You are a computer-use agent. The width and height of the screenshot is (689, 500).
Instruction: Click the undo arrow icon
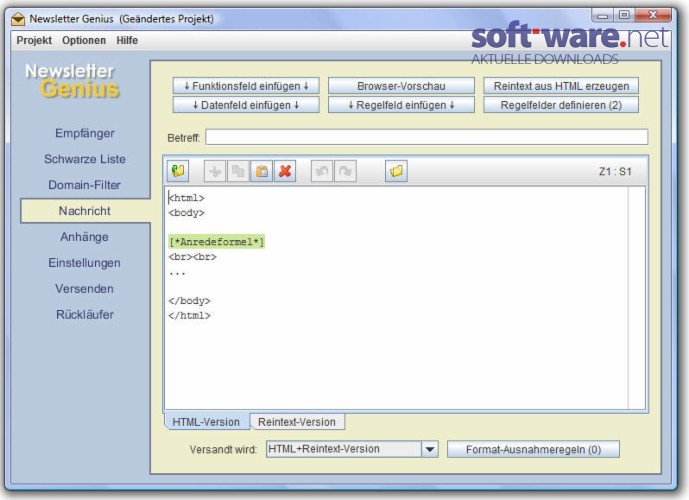(x=322, y=171)
